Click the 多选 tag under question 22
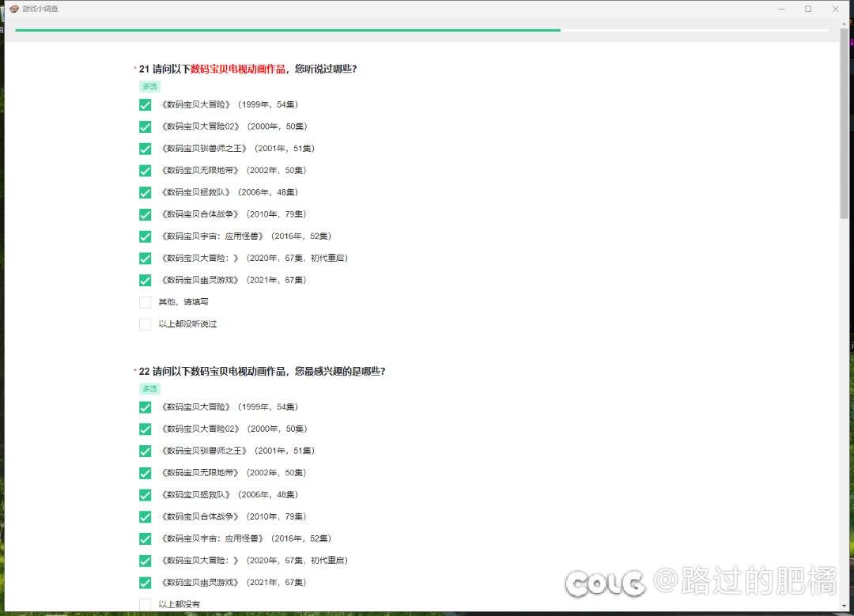The width and height of the screenshot is (854, 616). point(149,389)
